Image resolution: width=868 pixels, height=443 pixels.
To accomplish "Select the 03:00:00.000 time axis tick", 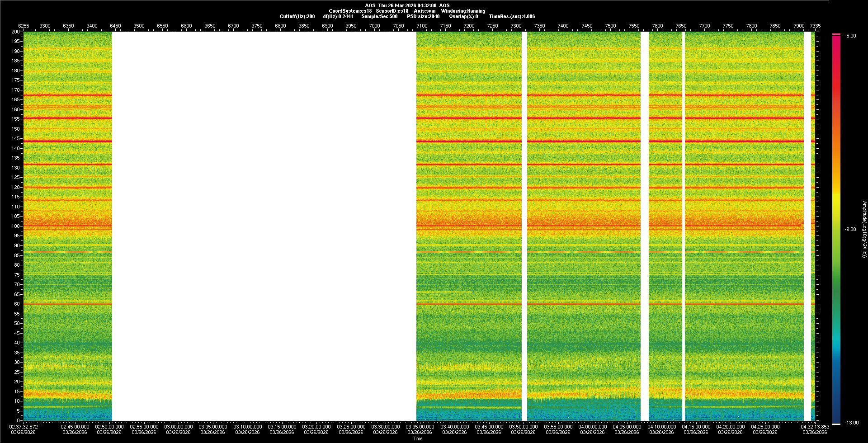I will pos(178,427).
